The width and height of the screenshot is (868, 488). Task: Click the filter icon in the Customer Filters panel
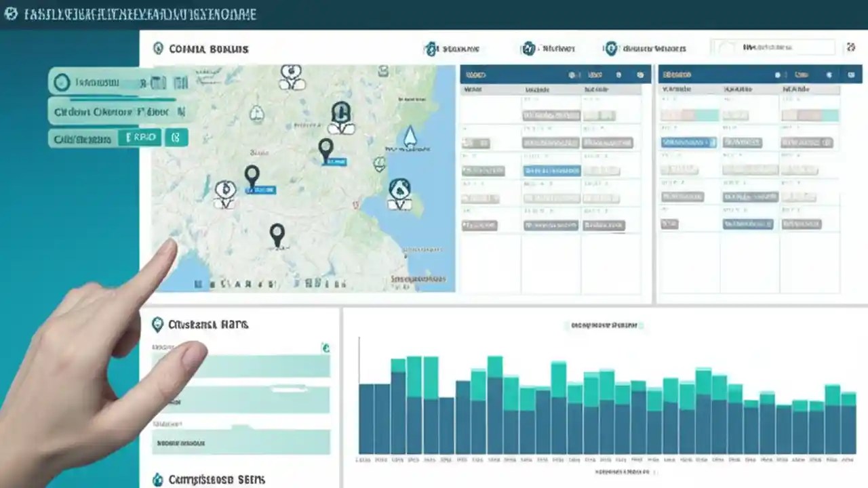(x=325, y=348)
